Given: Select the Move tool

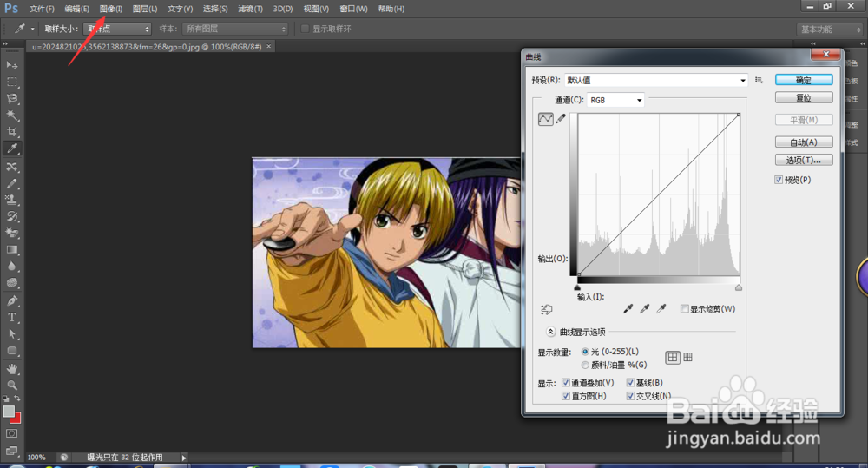Looking at the screenshot, I should pos(11,65).
